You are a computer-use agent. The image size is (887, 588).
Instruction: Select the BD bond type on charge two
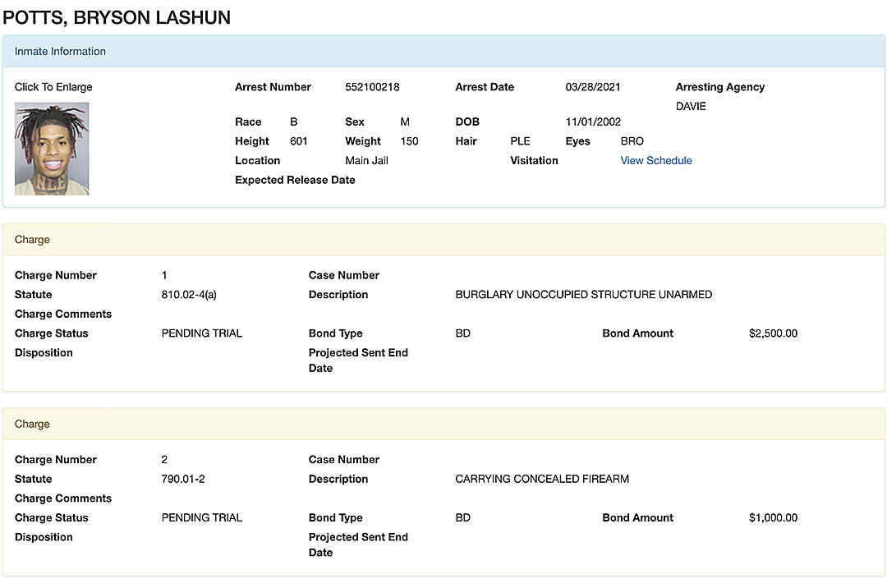coord(462,517)
